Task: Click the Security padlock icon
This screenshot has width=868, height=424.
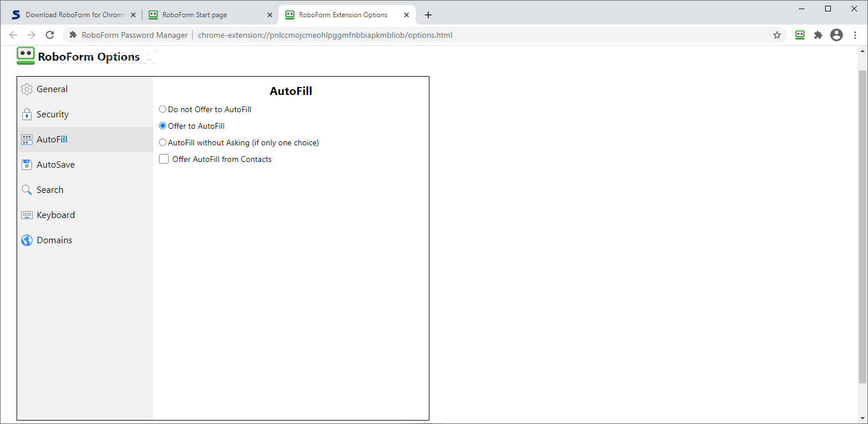Action: pos(26,114)
